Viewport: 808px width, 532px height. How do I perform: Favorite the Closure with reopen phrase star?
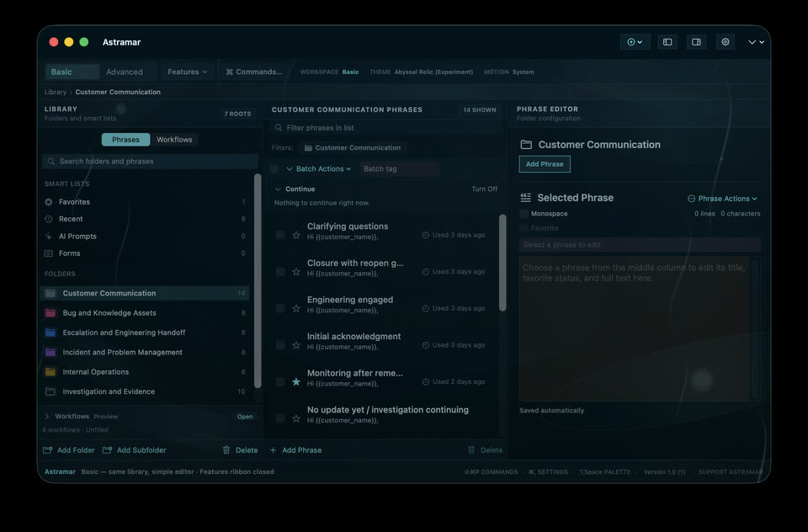coord(295,272)
